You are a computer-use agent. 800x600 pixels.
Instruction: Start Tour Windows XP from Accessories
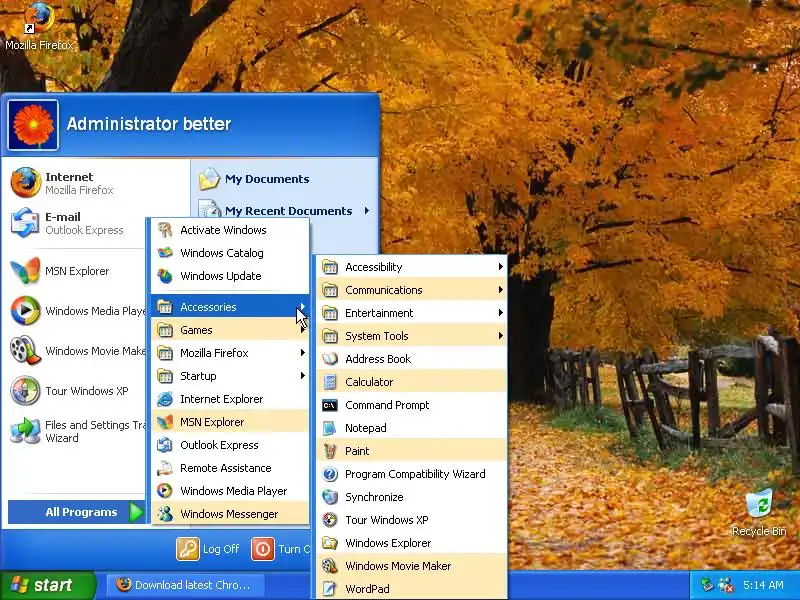(412, 520)
